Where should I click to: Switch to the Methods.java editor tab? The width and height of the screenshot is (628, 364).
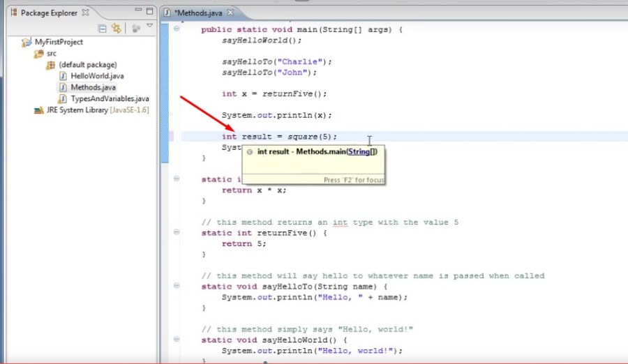tap(199, 13)
